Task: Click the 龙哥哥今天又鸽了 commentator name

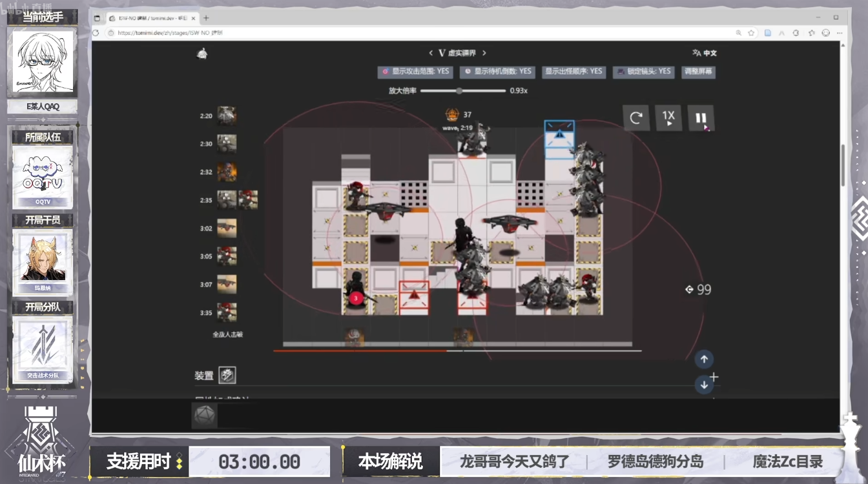Action: tap(514, 462)
